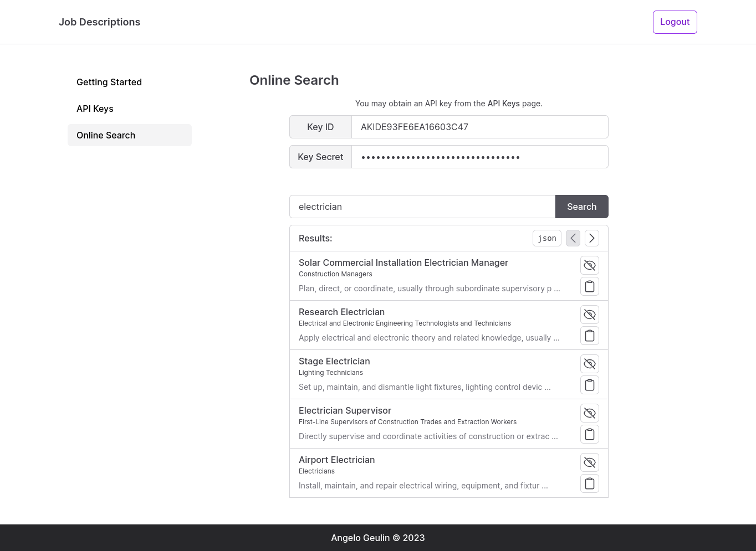Screen dimensions: 756x551
Task: Click the search query field containing electrician
Action: 422,207
